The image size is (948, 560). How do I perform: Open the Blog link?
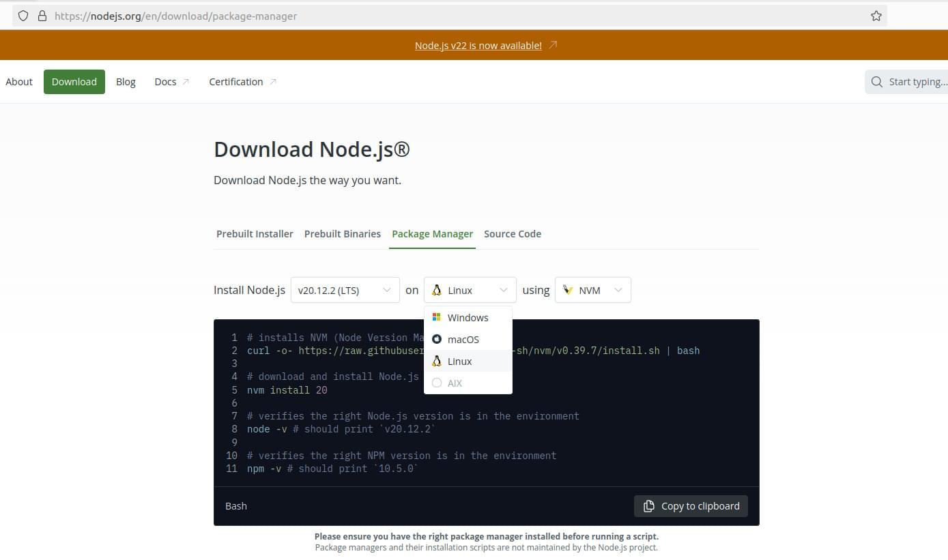tap(126, 82)
